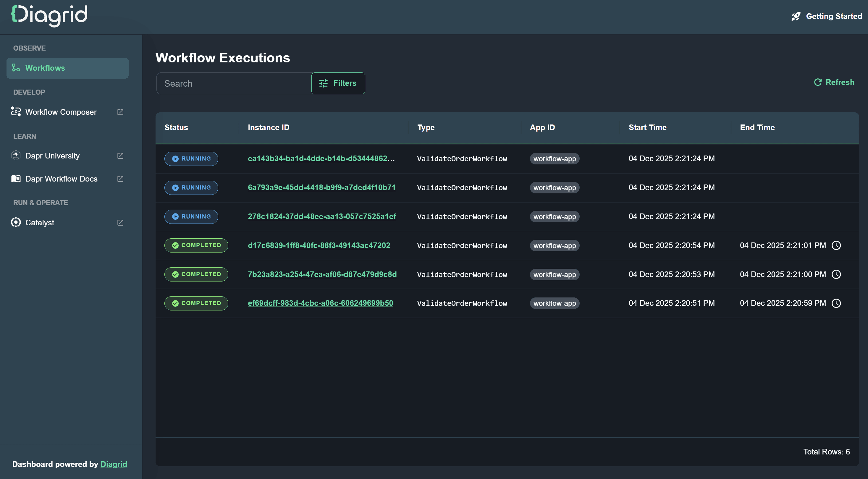
Task: Open the external link icon beside Catalyst
Action: [x=120, y=222]
